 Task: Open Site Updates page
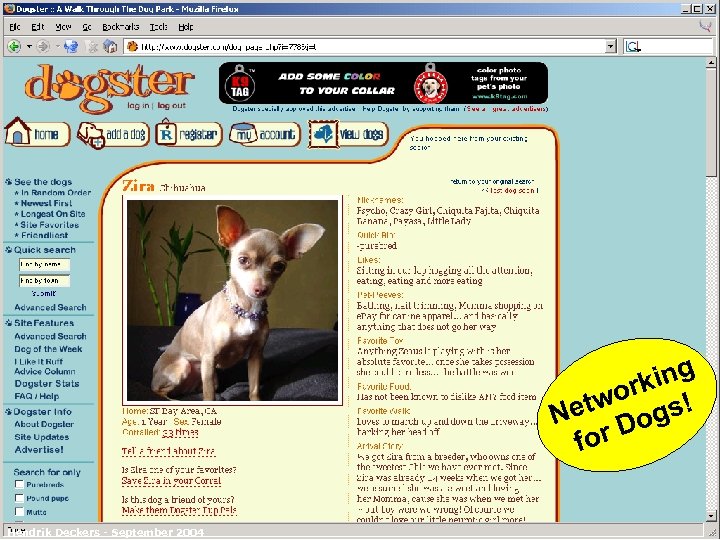41,437
